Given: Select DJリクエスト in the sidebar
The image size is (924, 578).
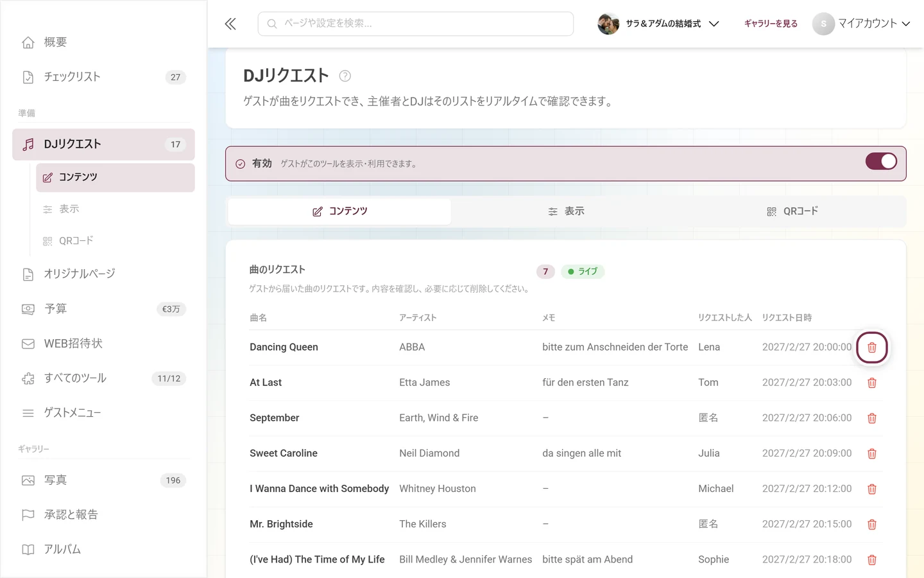Looking at the screenshot, I should click(x=103, y=144).
